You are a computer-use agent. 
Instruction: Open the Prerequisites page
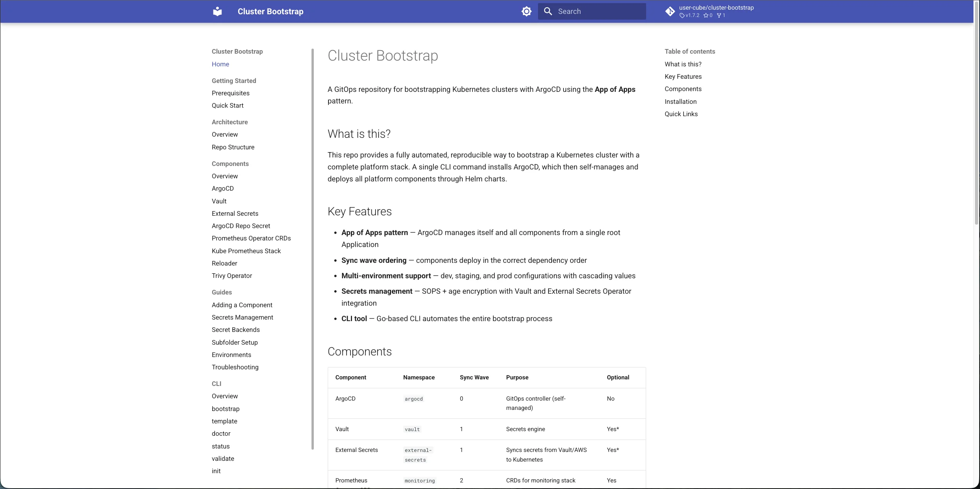click(230, 93)
